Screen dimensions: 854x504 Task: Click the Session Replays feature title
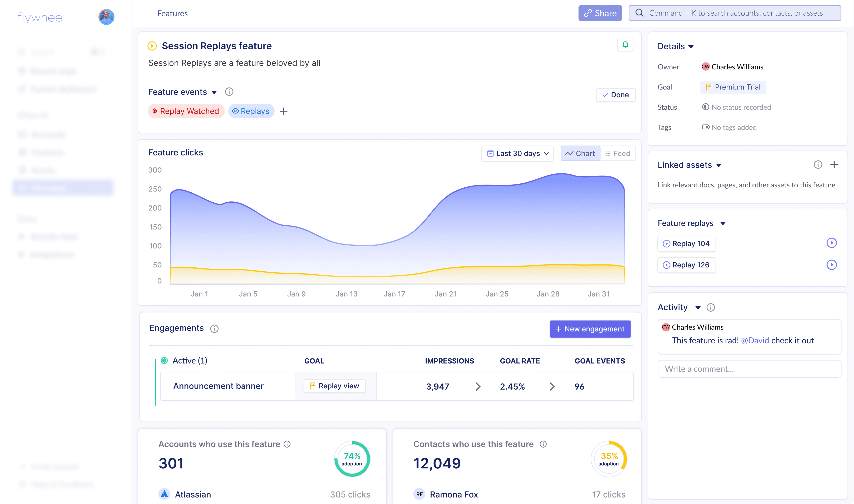point(216,46)
